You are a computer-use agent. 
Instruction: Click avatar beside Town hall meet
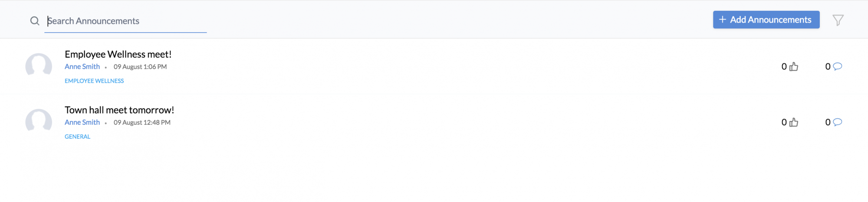pos(39,122)
